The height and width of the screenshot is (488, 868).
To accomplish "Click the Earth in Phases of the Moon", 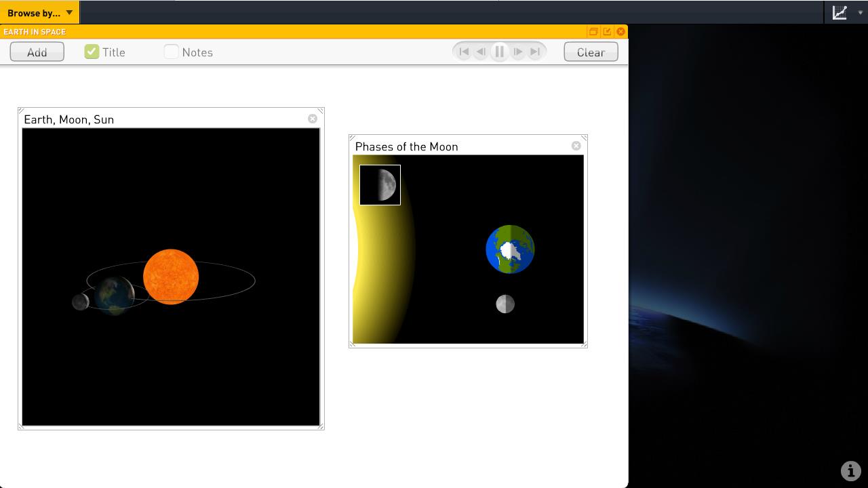I will coord(510,249).
